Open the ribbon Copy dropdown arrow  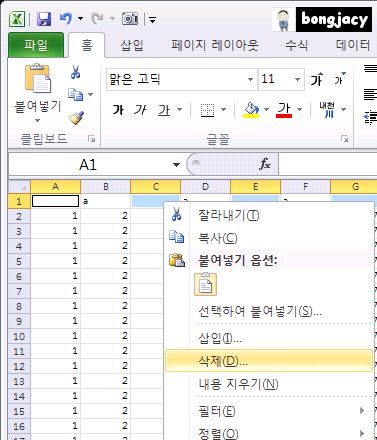tap(91, 95)
